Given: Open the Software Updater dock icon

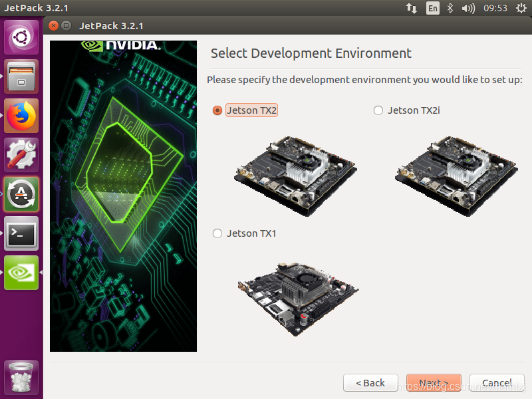Looking at the screenshot, I should tap(21, 194).
